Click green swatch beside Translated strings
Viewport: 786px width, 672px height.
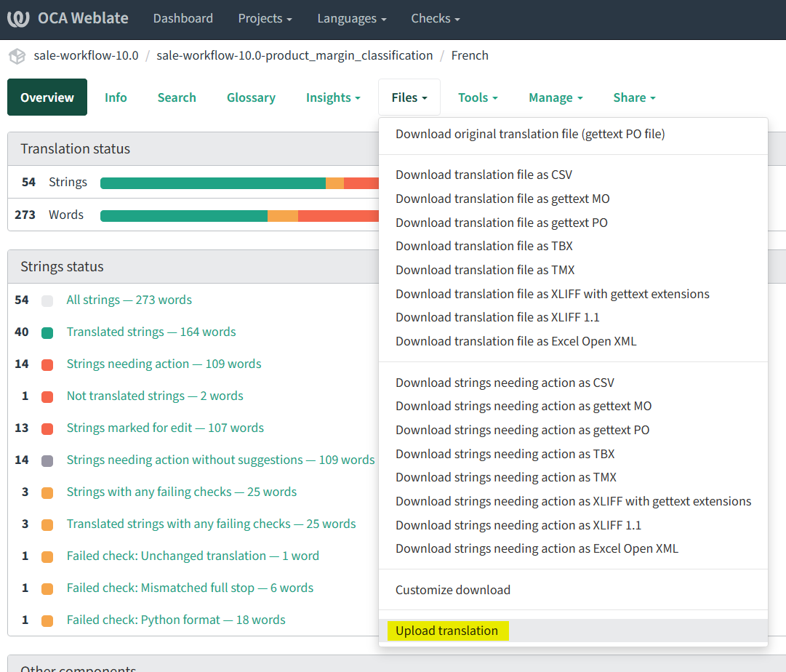coord(47,332)
